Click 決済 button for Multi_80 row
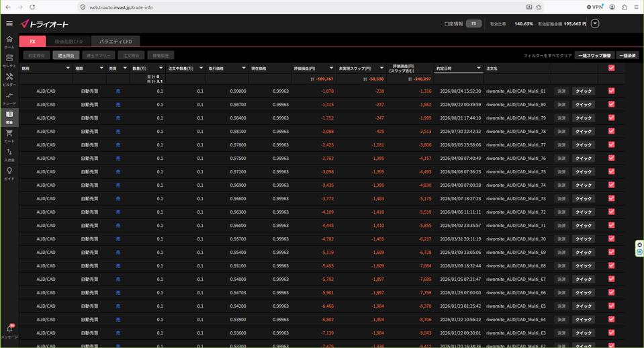Screen dimensions: 644x348 pyautogui.click(x=561, y=105)
